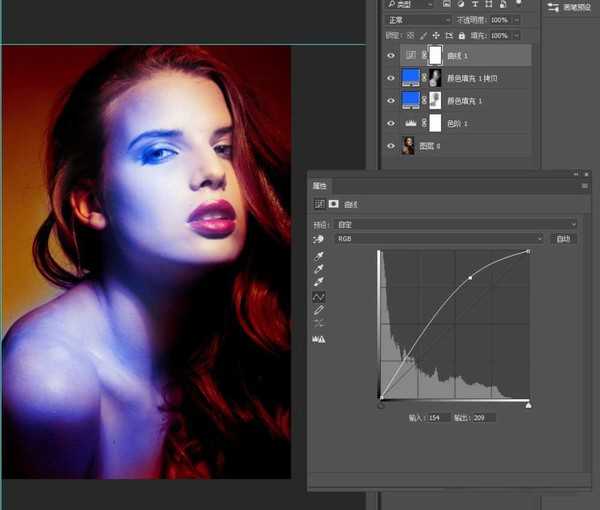600x510 pixels.
Task: Switch to the 属性 panel tab
Action: (320, 186)
